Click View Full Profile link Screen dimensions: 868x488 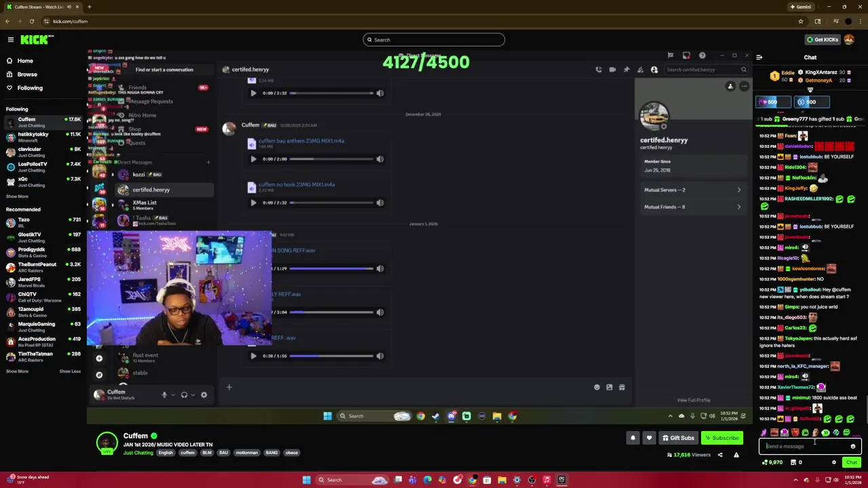pos(693,401)
